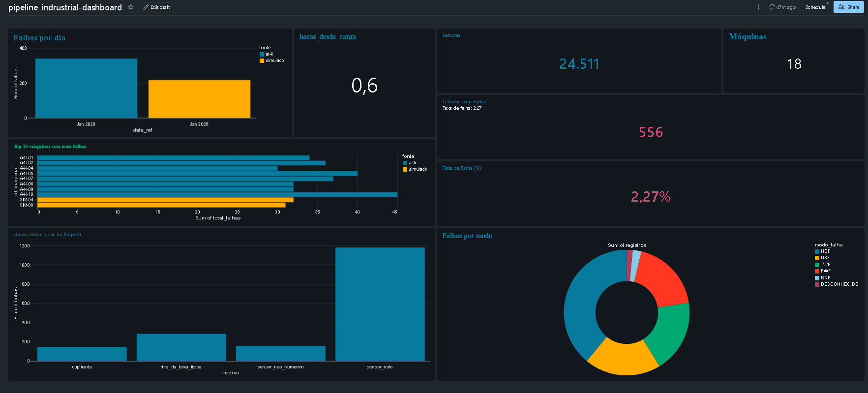Click the Edit draft button
This screenshot has width=868, height=393.
pyautogui.click(x=156, y=7)
